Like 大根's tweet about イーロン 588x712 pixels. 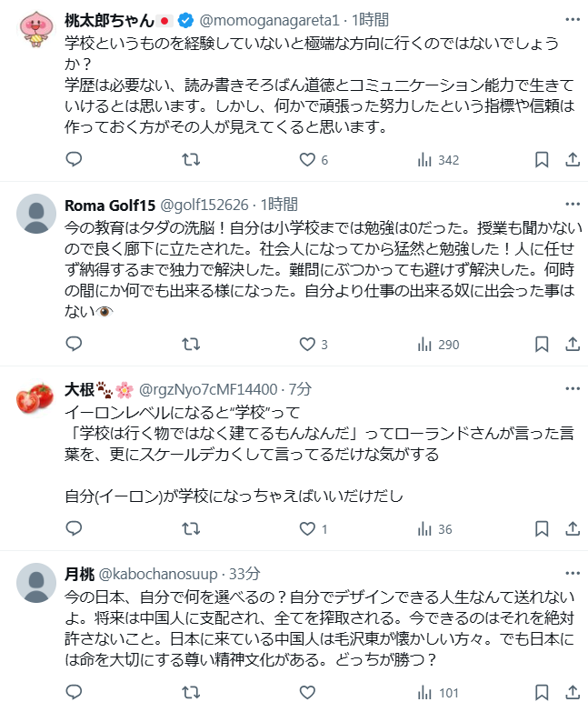(308, 529)
